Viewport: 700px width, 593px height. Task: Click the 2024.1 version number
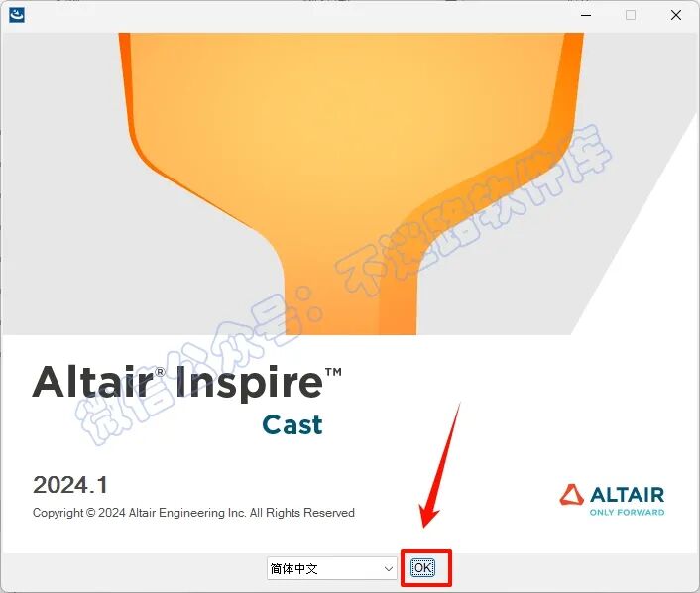tap(70, 485)
